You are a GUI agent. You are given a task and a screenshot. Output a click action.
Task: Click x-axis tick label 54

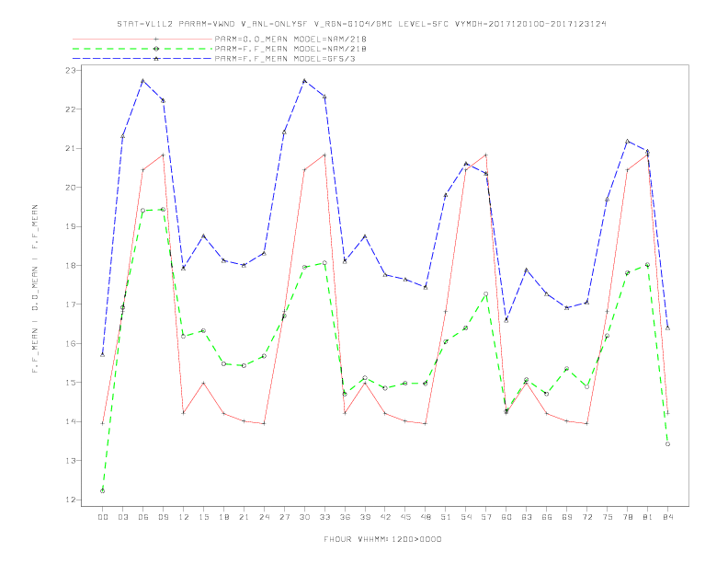point(466,517)
